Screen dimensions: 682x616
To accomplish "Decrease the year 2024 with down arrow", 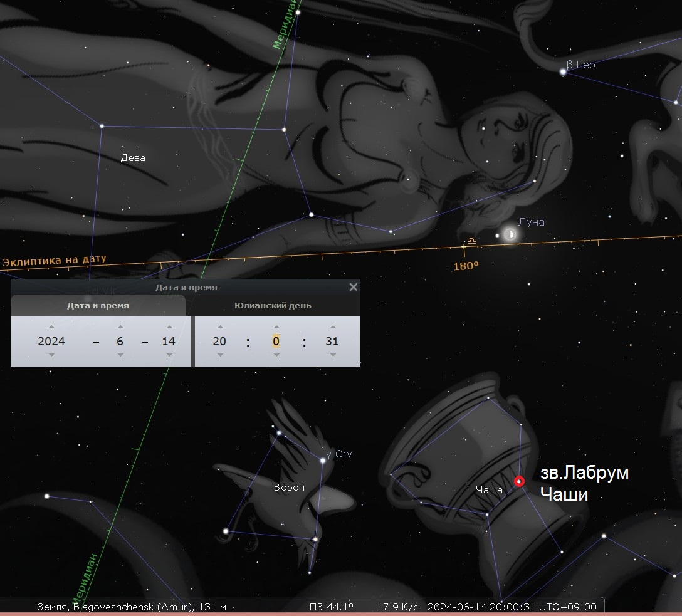I will click(x=52, y=355).
